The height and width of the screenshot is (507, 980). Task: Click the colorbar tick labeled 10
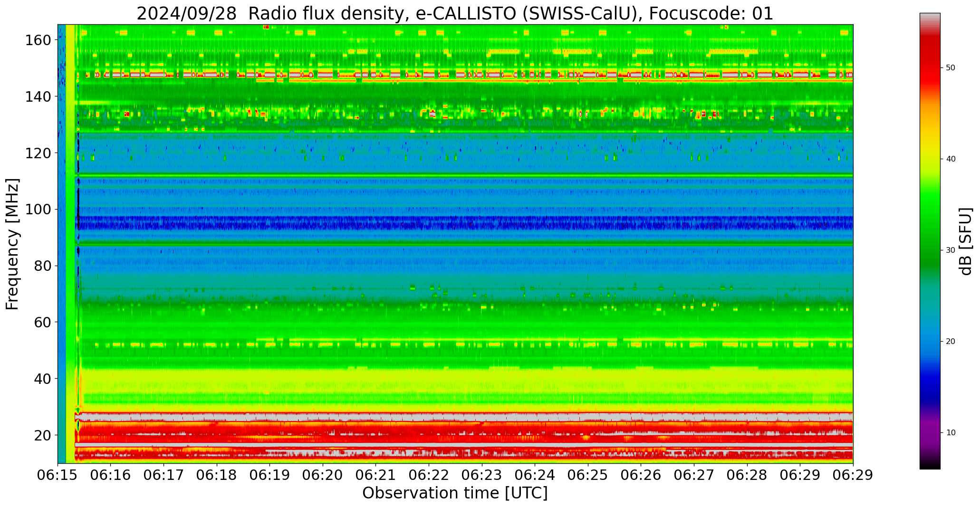(x=951, y=433)
